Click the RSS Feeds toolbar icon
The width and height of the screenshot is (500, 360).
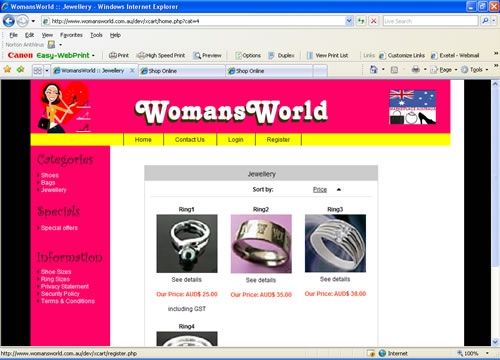click(394, 70)
